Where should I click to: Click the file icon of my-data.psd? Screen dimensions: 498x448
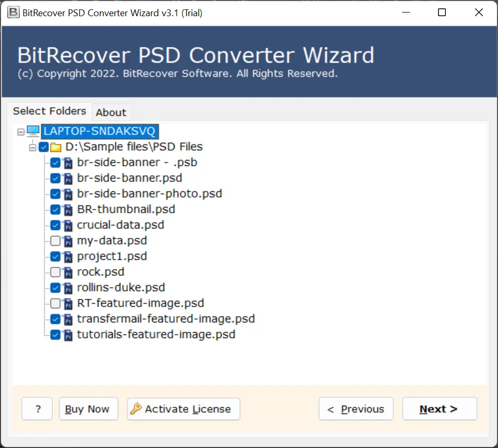pyautogui.click(x=68, y=241)
